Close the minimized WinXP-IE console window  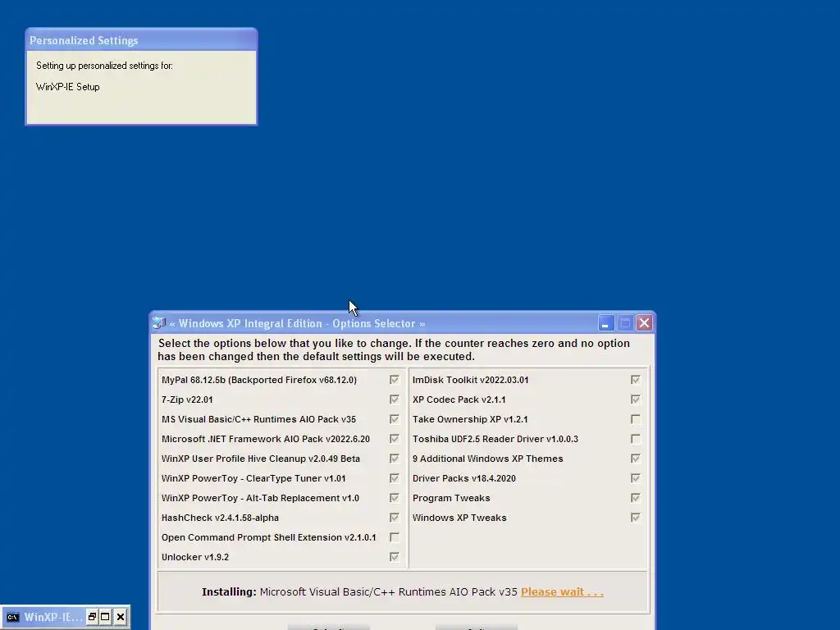click(121, 617)
